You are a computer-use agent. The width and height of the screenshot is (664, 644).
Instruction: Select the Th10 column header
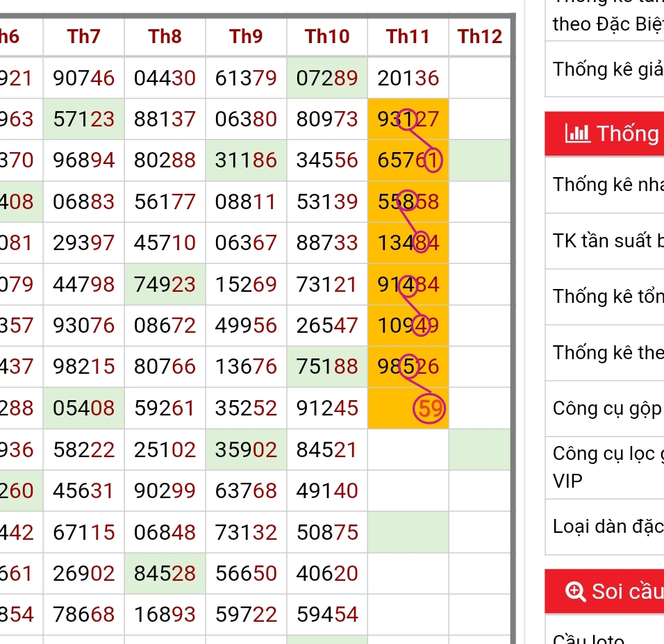point(327,36)
